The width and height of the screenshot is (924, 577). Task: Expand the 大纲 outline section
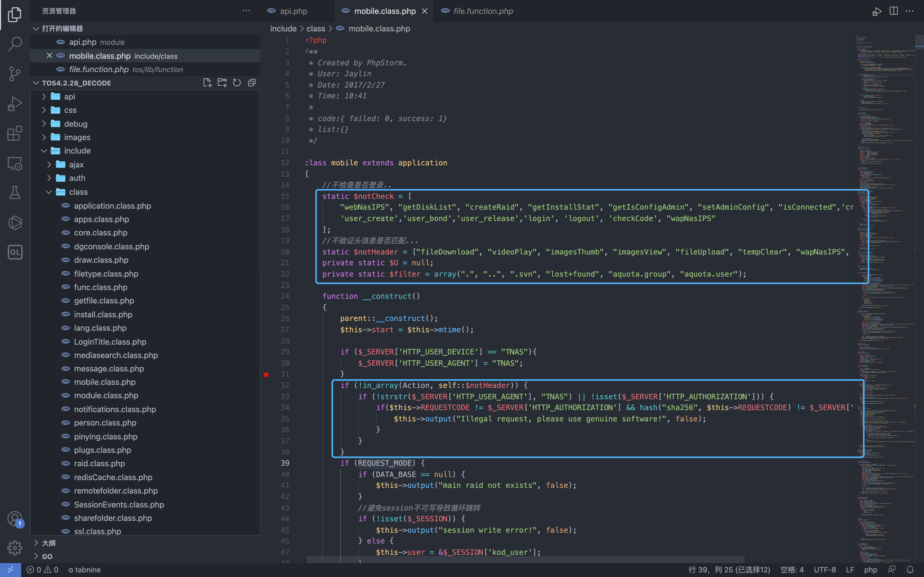click(48, 543)
